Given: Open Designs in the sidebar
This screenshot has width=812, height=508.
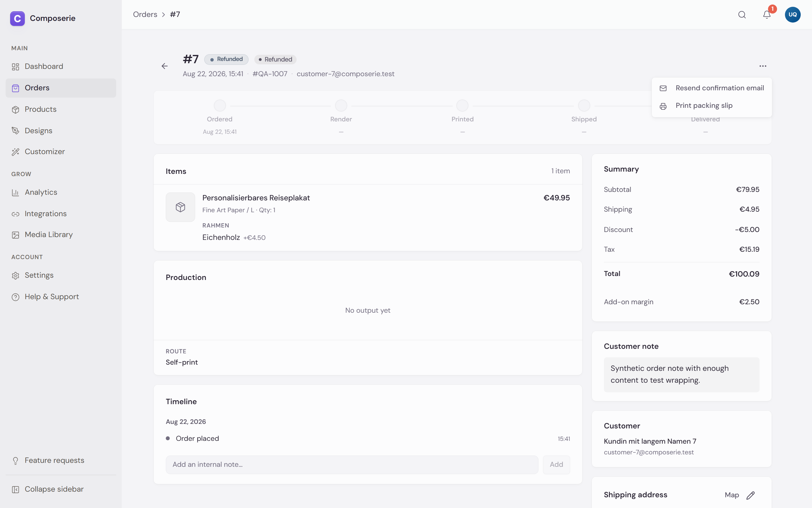Looking at the screenshot, I should [x=61, y=131].
